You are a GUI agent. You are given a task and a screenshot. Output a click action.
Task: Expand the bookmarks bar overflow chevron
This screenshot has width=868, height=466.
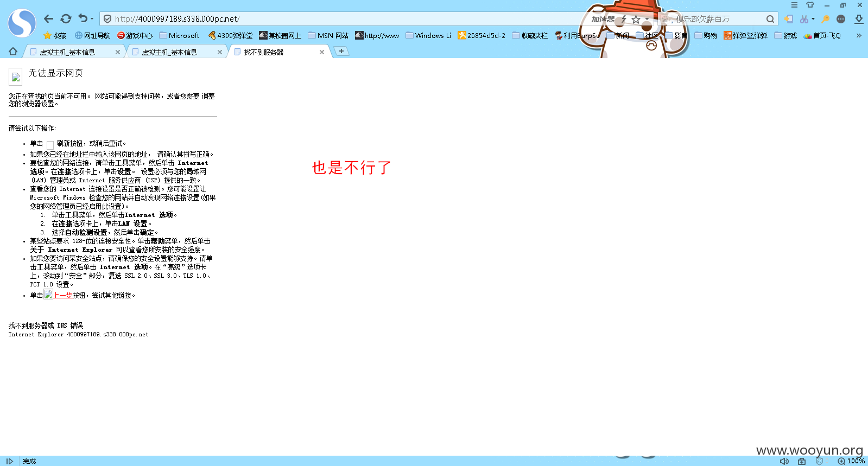[859, 36]
